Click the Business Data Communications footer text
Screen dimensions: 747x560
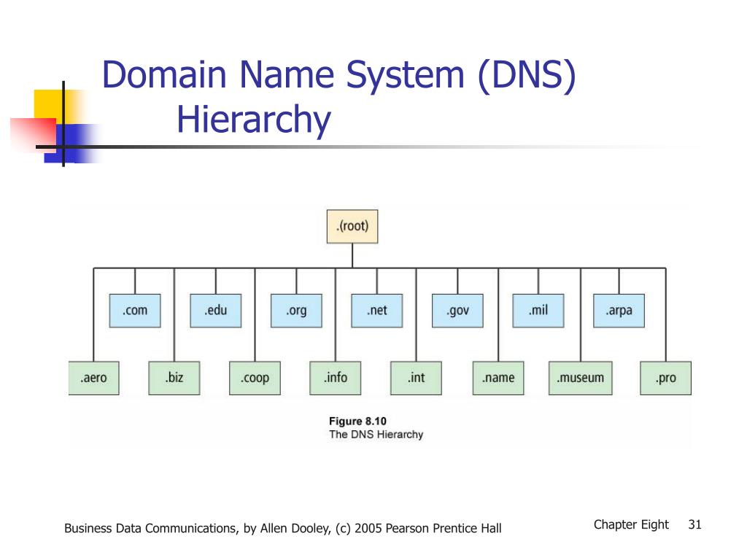(x=283, y=529)
